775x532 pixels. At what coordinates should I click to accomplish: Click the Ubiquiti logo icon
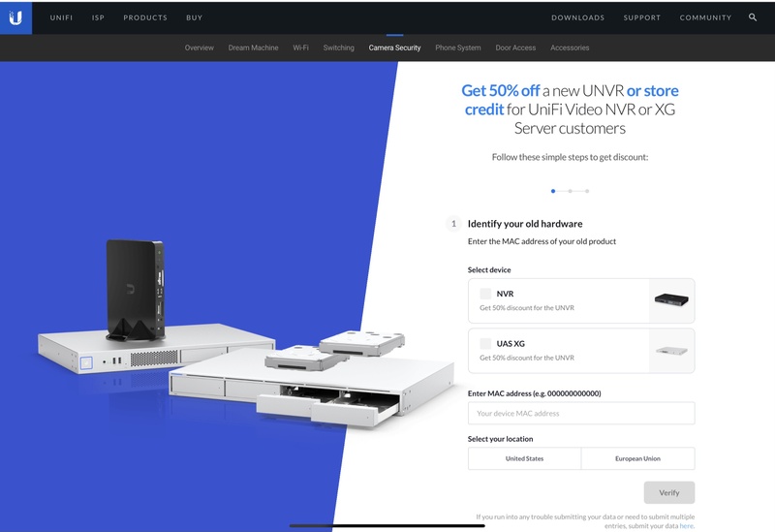15,17
